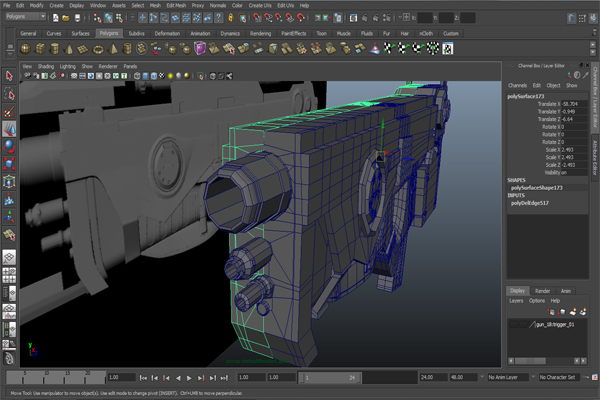
Task: Open the Channels menu in Channel Box
Action: point(517,85)
